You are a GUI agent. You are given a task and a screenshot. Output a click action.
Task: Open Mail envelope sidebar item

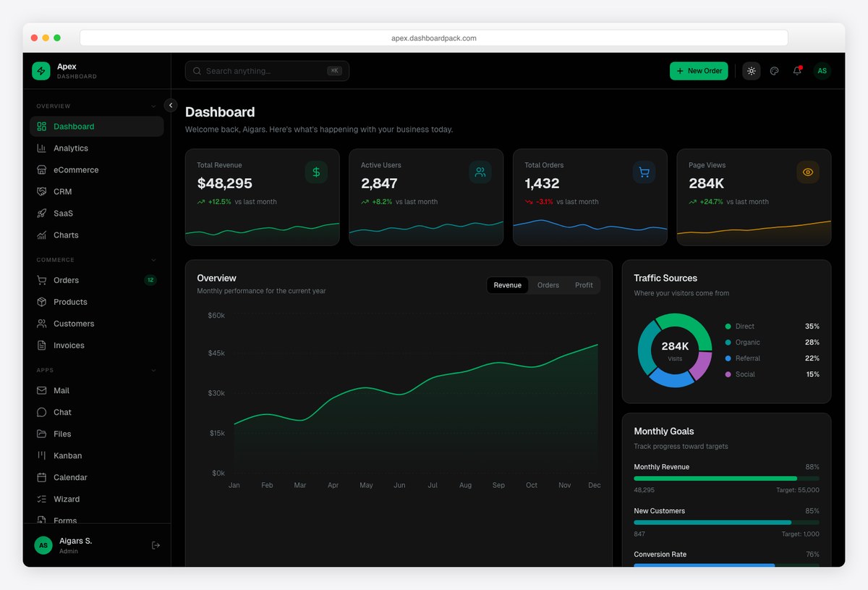click(97, 390)
